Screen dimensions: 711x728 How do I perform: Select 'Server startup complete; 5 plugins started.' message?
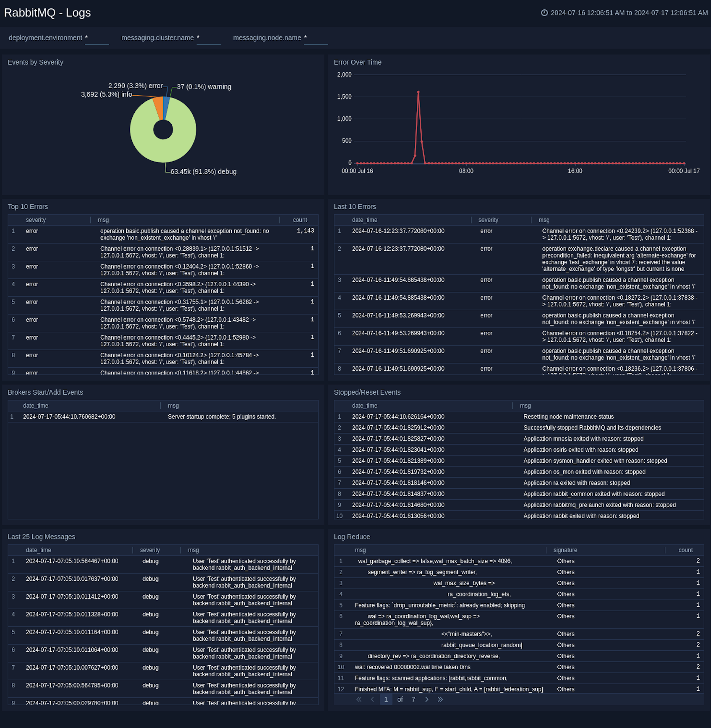(x=222, y=417)
